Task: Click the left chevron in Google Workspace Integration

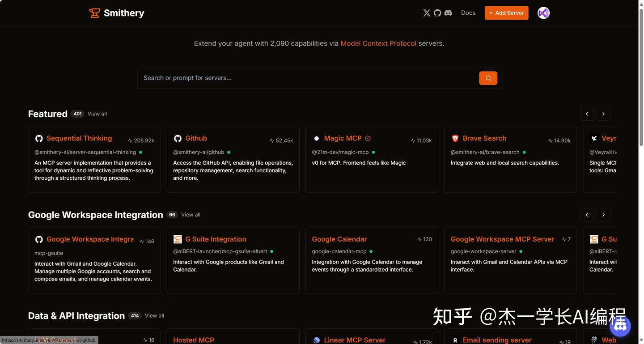Action: (x=587, y=215)
